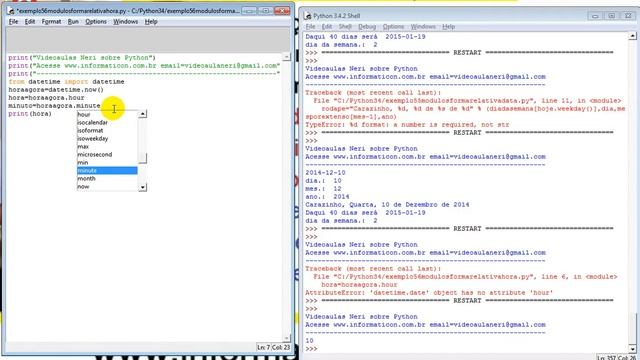
Task: Click 'TypeError: %d format' line in Shell
Action: pyautogui.click(x=407, y=125)
